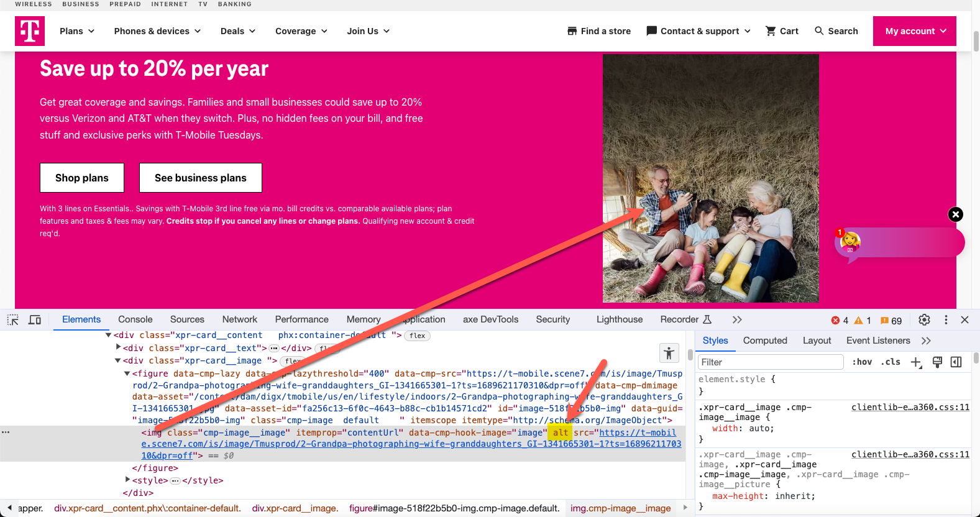Viewport: 980px width, 517px height.
Task: Open the Network tab
Action: tap(240, 319)
